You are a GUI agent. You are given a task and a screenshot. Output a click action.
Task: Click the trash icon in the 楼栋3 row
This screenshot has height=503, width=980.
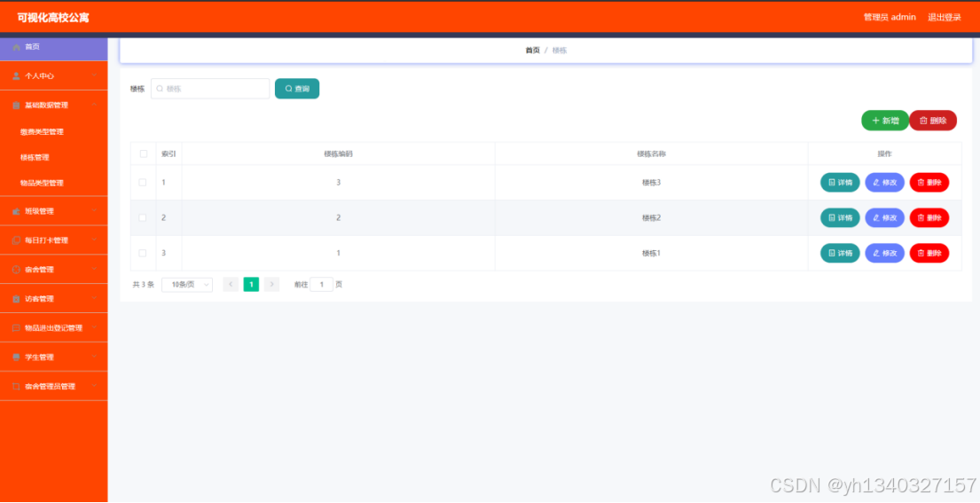tap(921, 183)
